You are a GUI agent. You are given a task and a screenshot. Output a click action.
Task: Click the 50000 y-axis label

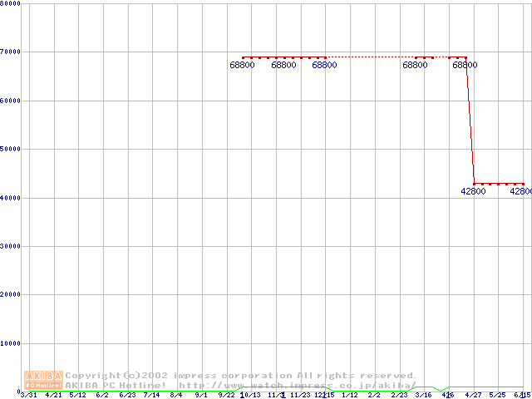[x=10, y=150]
